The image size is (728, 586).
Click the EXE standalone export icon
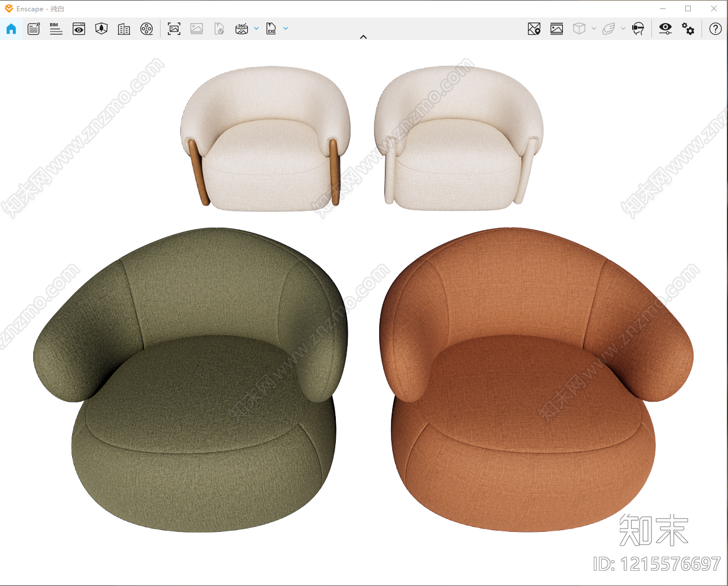click(x=271, y=29)
